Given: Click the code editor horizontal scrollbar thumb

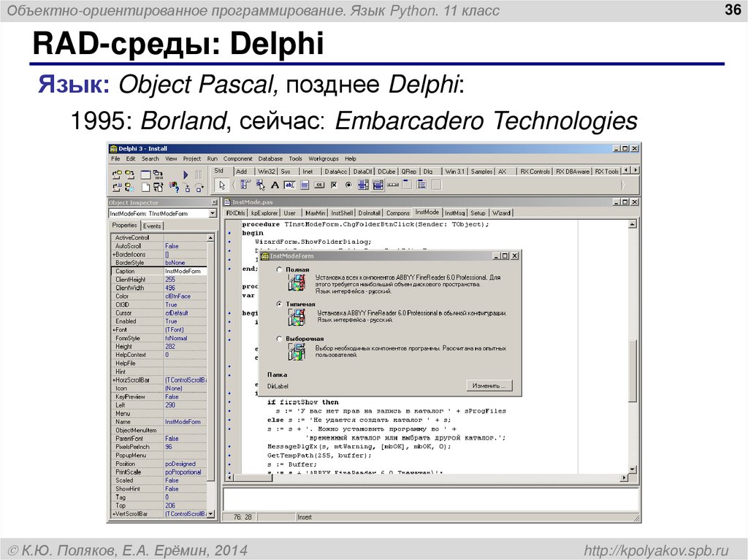Looking at the screenshot, I should (253, 477).
